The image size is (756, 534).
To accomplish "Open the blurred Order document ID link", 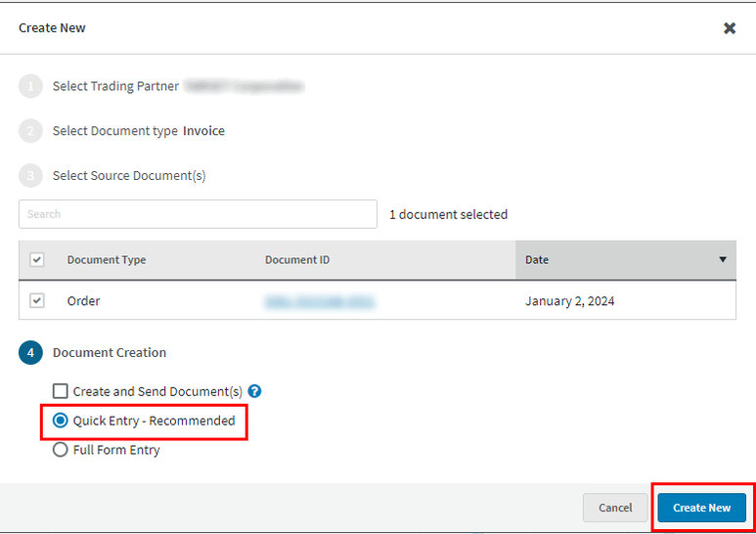I will (x=320, y=301).
